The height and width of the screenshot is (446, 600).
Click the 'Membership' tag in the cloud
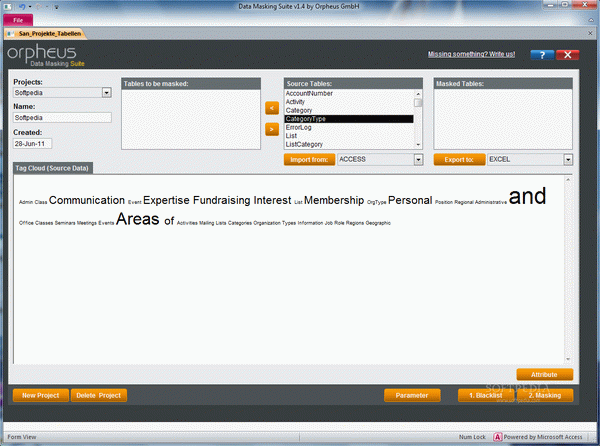tap(334, 200)
